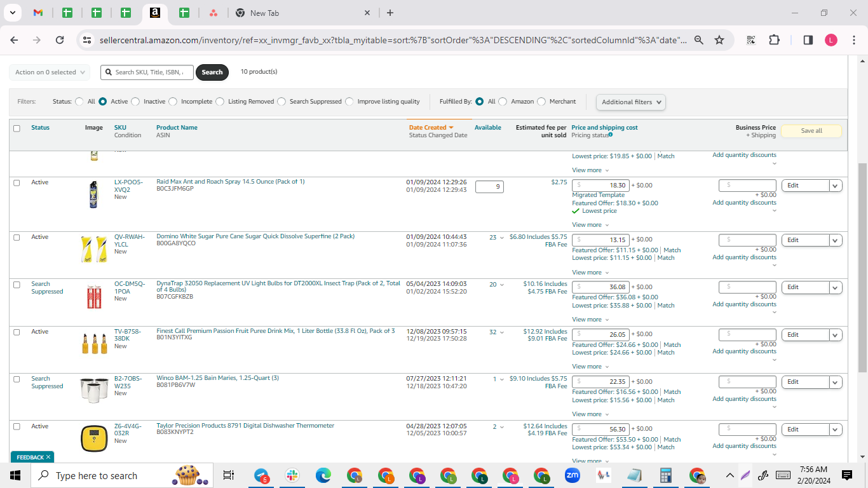The height and width of the screenshot is (488, 868).
Task: Click the price field showing 18.30
Action: pyautogui.click(x=600, y=186)
